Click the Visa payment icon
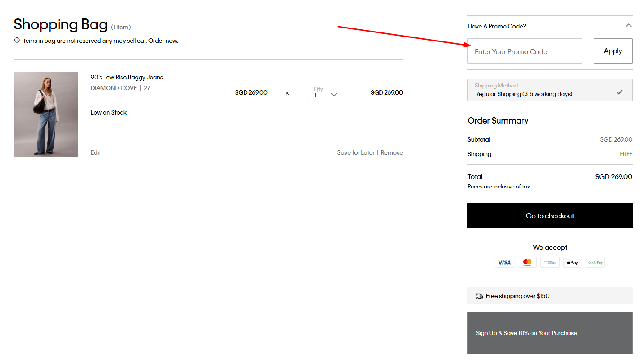The image size is (644, 363). click(504, 262)
